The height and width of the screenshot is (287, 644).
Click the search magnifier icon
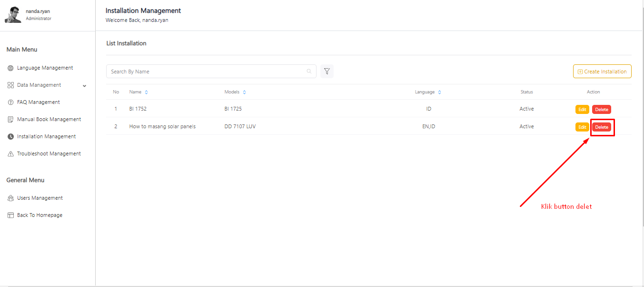[x=309, y=72]
